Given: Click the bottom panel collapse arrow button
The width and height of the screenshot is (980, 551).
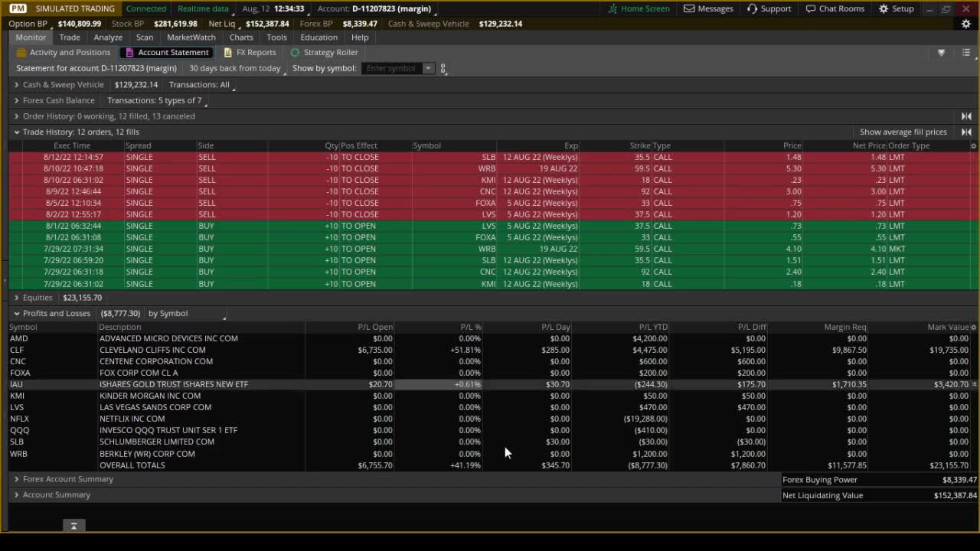Looking at the screenshot, I should (x=73, y=526).
